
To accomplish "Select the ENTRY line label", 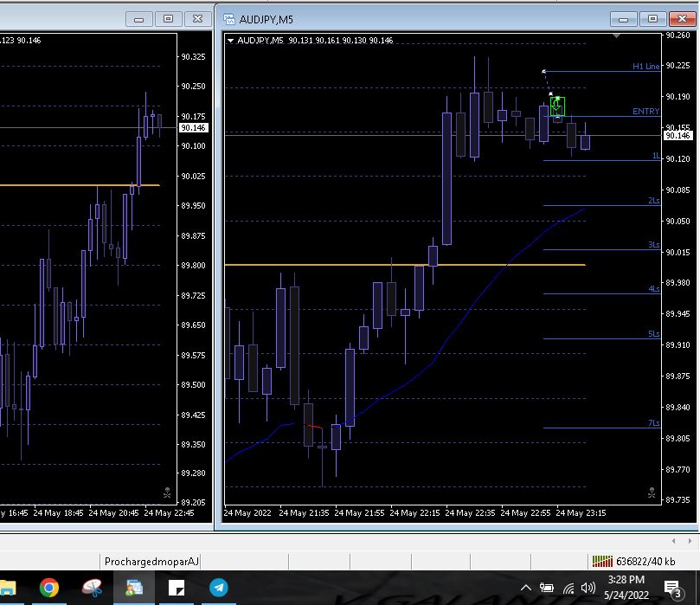I will point(645,111).
